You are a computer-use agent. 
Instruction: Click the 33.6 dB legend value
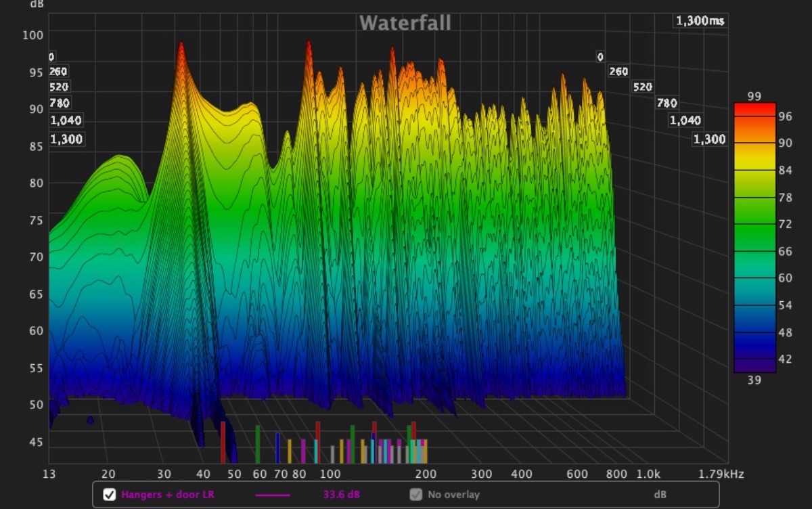[341, 495]
